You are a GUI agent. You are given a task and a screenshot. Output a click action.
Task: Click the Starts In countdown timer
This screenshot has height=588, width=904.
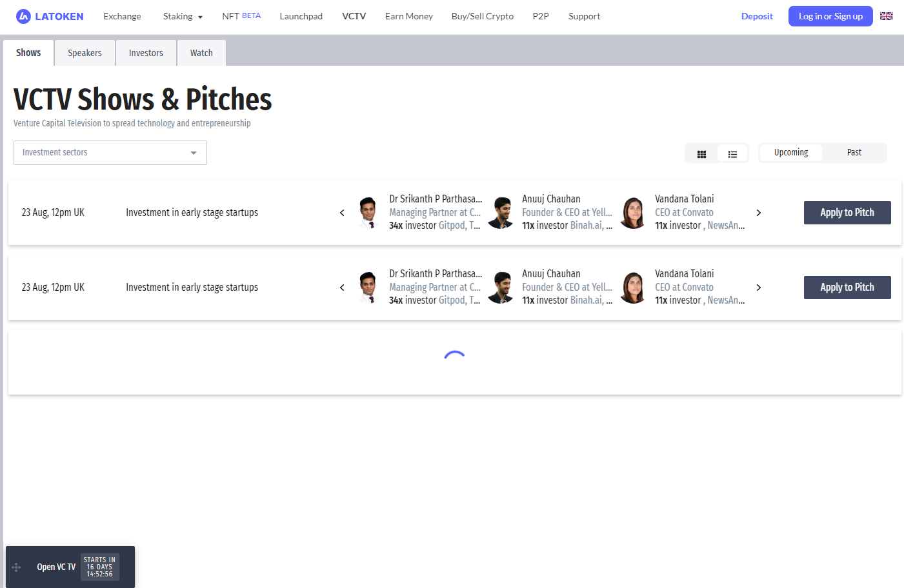(100, 567)
